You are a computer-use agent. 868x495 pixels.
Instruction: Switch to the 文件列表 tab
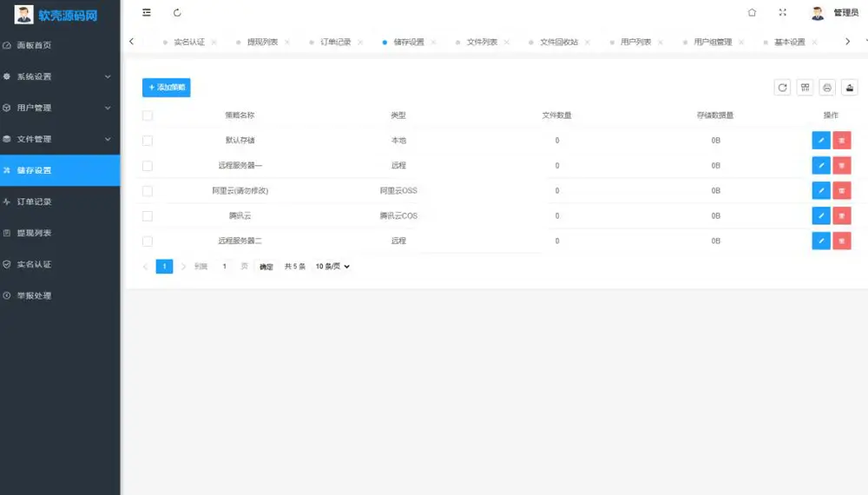482,42
